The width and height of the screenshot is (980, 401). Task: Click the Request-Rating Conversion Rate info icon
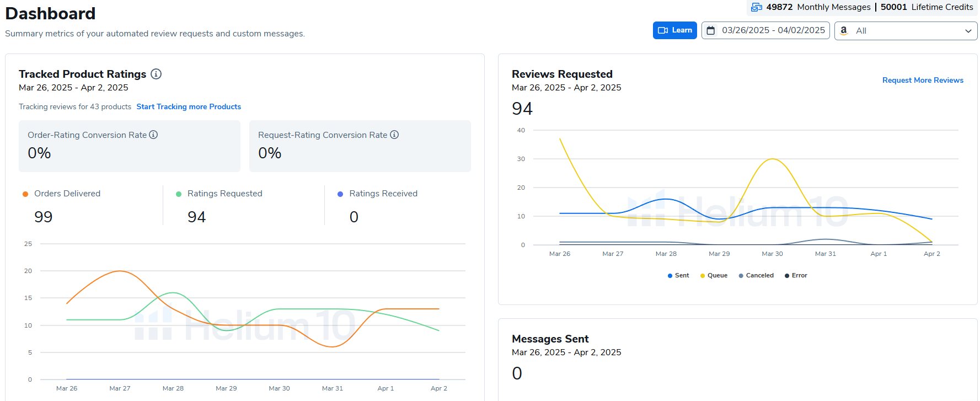(x=394, y=135)
